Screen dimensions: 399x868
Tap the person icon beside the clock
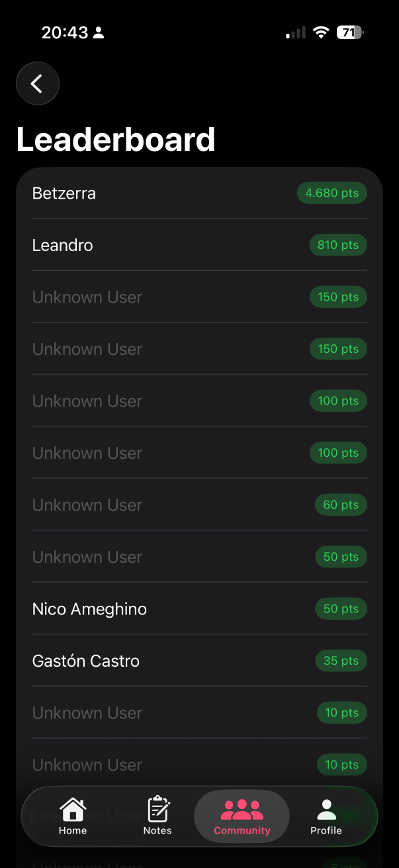click(x=99, y=32)
